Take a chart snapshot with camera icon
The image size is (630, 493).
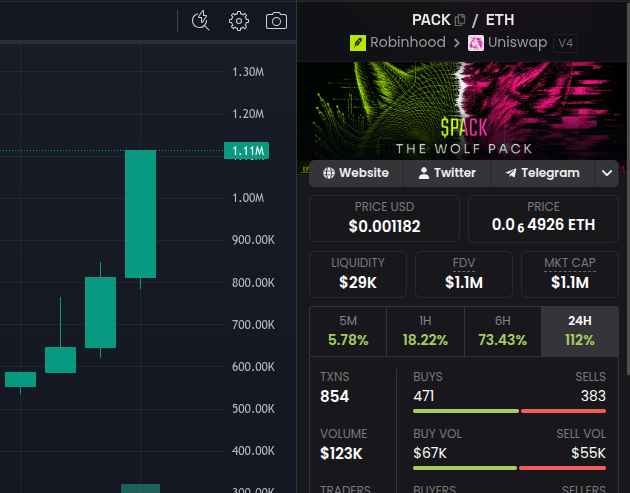[276, 21]
